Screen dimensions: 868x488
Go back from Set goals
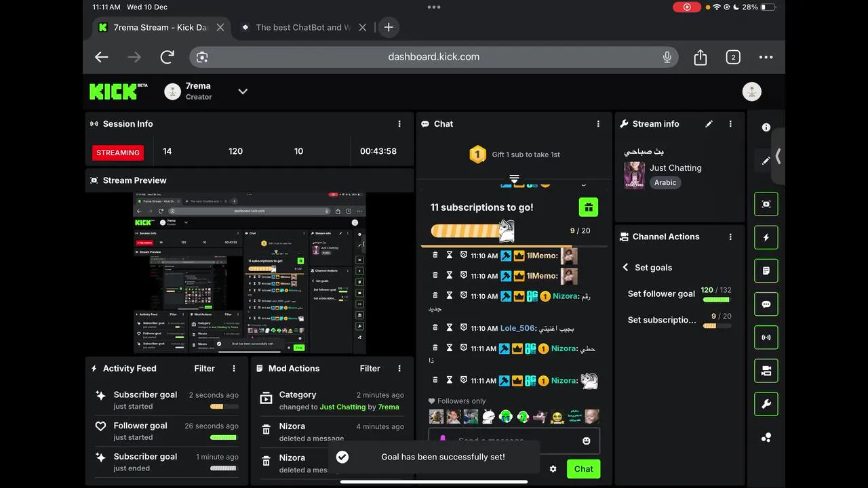point(625,268)
